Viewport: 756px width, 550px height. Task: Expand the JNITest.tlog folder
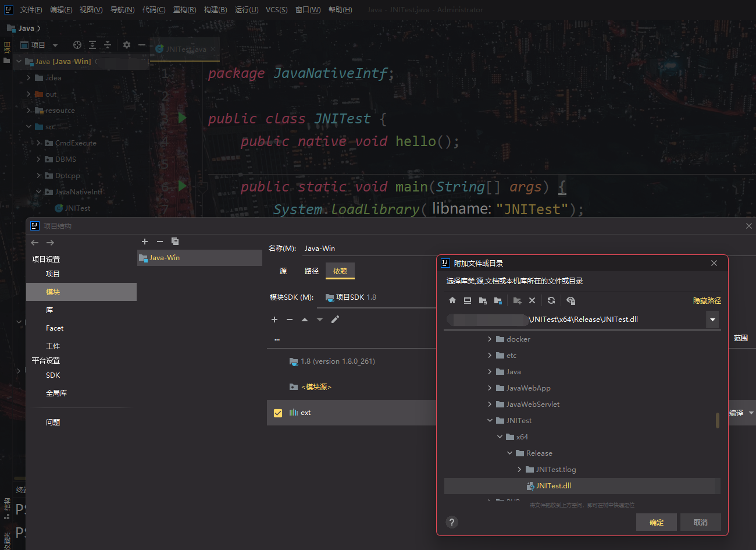coord(519,469)
